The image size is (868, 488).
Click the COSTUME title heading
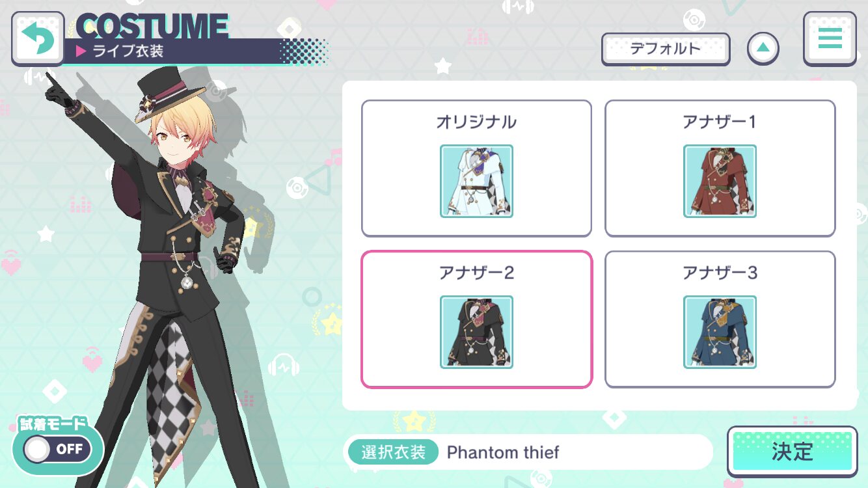click(152, 26)
